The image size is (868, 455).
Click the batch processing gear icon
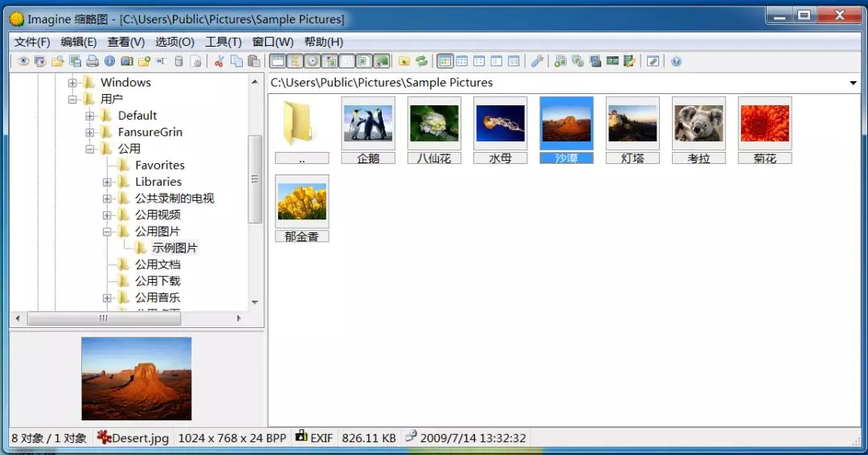(578, 61)
